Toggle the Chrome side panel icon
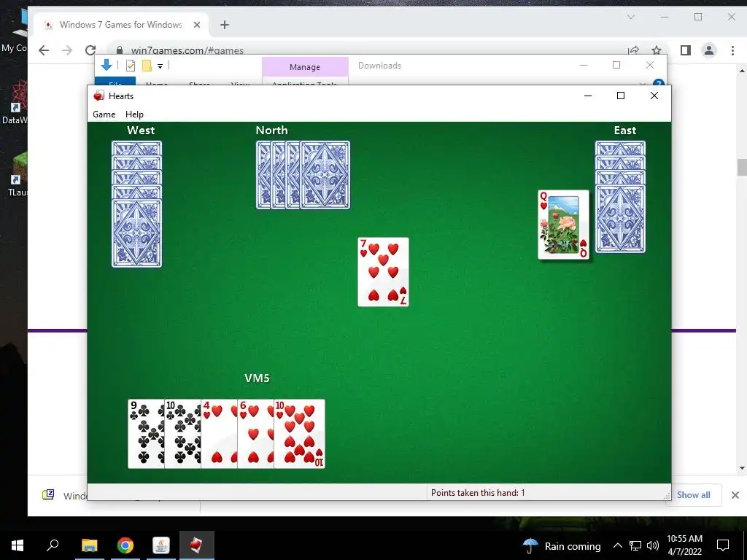The width and height of the screenshot is (747, 560). click(686, 50)
